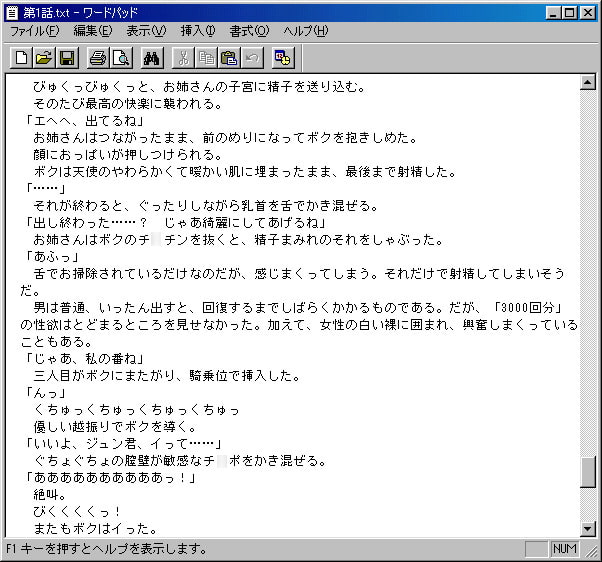This screenshot has width=602, height=562.
Task: Click the Cut scissors icon
Action: click(184, 57)
